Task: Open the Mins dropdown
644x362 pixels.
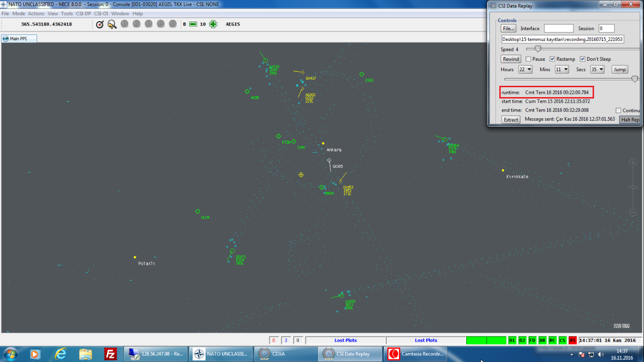Action: [x=562, y=69]
